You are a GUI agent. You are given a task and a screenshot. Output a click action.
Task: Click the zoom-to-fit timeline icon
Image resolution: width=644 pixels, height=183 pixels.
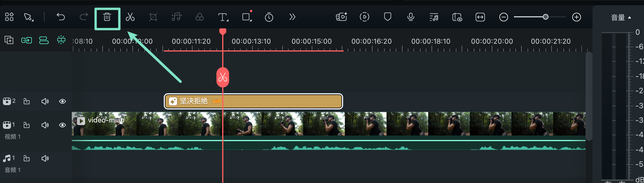[480, 17]
